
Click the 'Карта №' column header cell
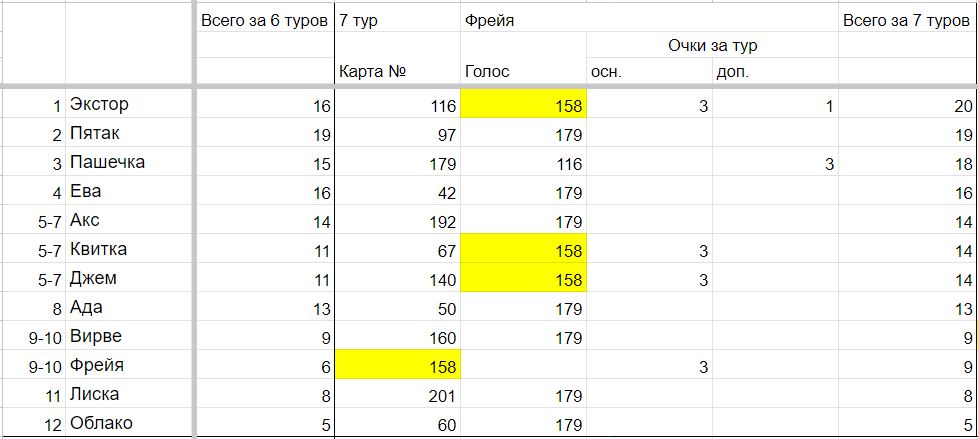pos(397,72)
